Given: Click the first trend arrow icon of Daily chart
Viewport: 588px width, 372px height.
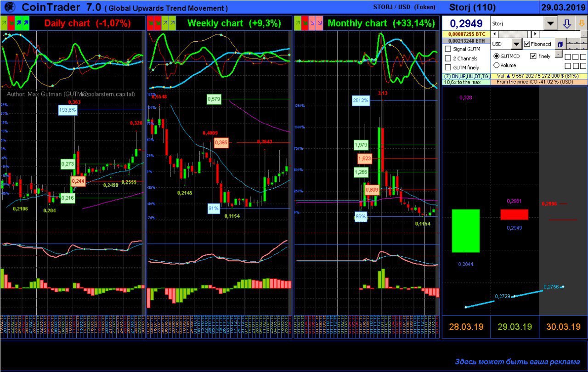Looking at the screenshot, I should (x=4, y=23).
